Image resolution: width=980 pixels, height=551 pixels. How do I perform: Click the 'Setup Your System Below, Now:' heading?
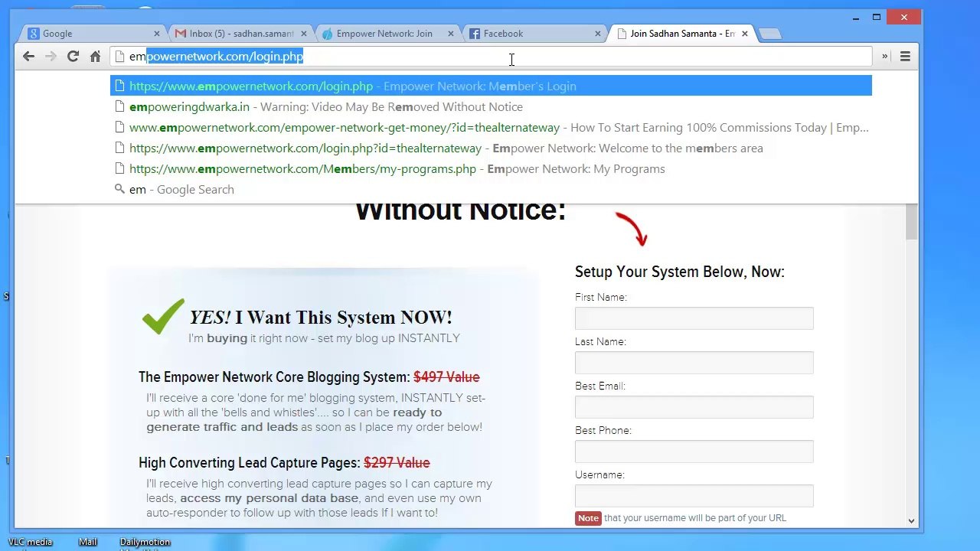(x=680, y=272)
